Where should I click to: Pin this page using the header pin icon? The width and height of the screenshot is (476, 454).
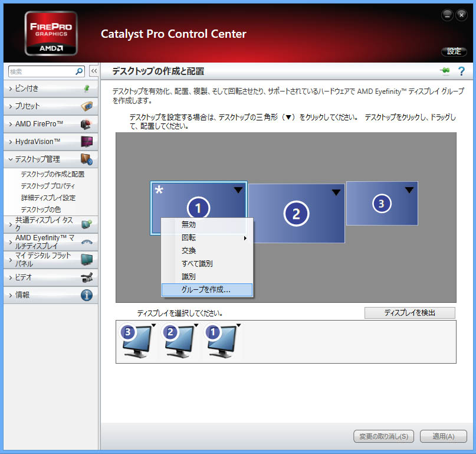tap(445, 71)
